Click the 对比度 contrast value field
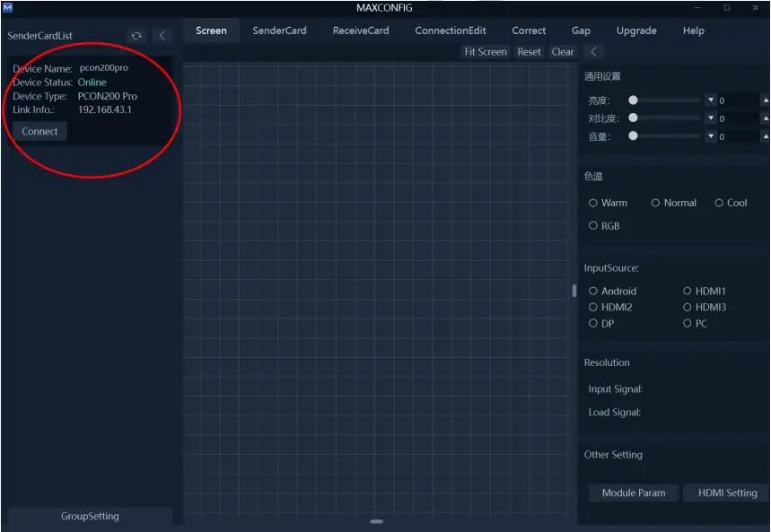This screenshot has height=532, width=771. (x=739, y=118)
